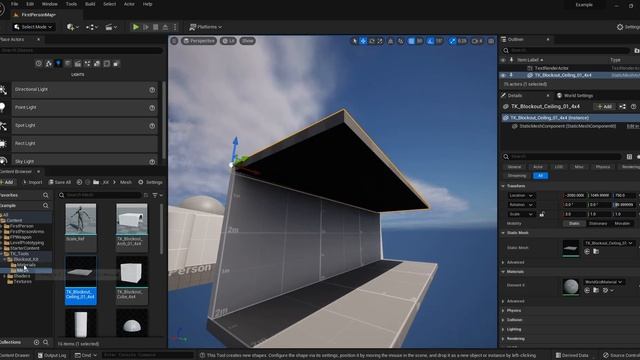Select the Basic category icon in Place Actors
The width and height of the screenshot is (640, 360).
click(x=49, y=64)
